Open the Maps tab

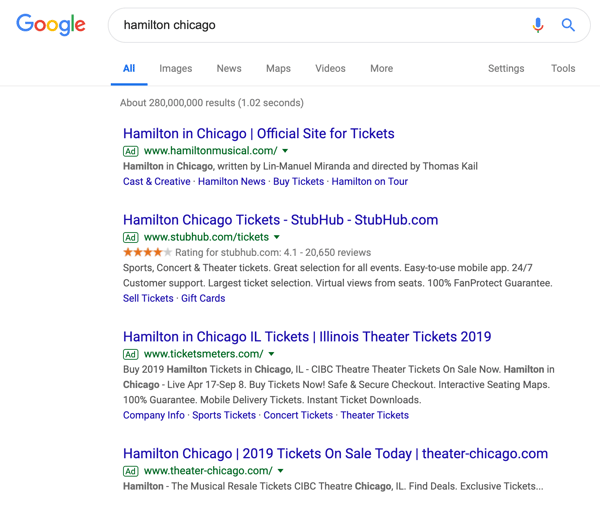pyautogui.click(x=278, y=69)
